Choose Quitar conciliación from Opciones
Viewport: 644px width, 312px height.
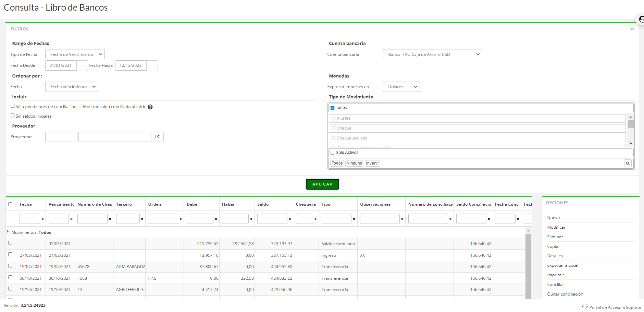coord(565,294)
